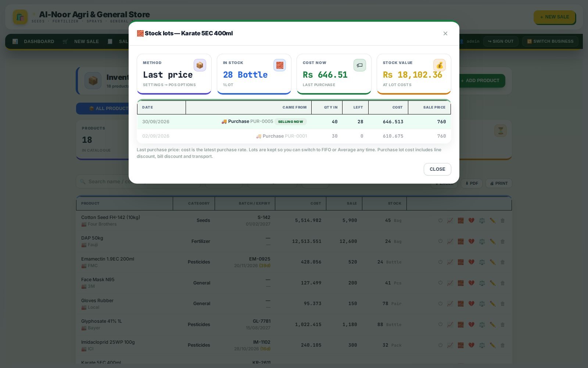Toggle active power icon for Glyphosate 41% 1L
The width and height of the screenshot is (588, 368).
(x=440, y=325)
